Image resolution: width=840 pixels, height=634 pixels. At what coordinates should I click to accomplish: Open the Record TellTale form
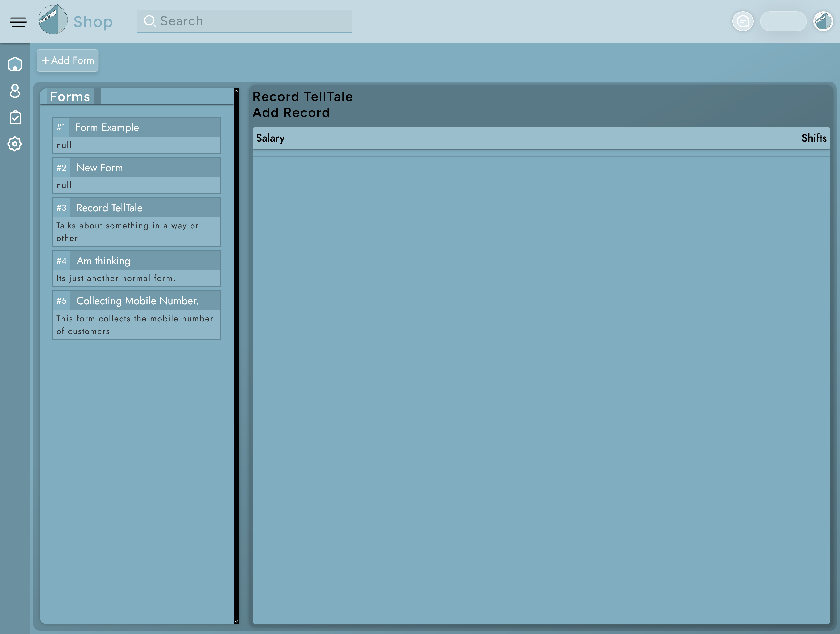(137, 208)
